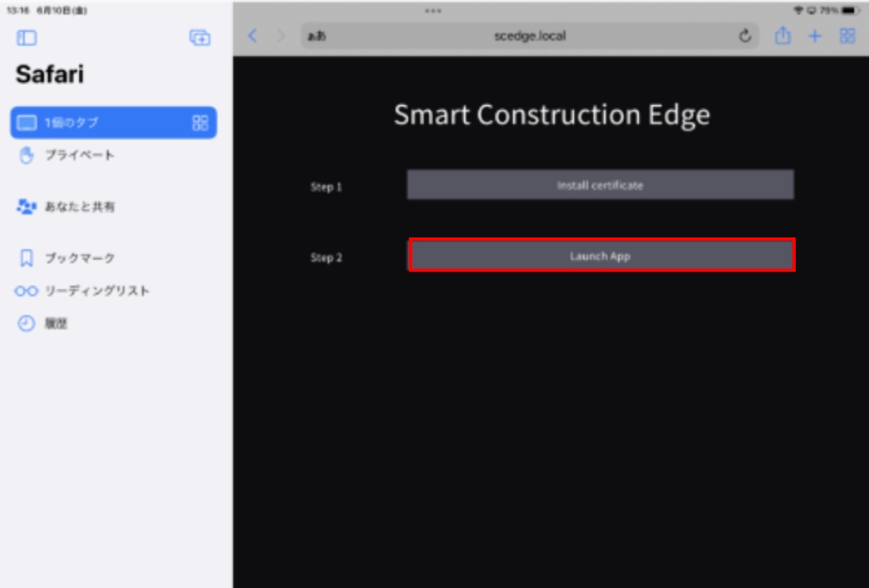Hide the Safari sidebar panel icon
Screen dimensions: 869x588
(x=26, y=37)
